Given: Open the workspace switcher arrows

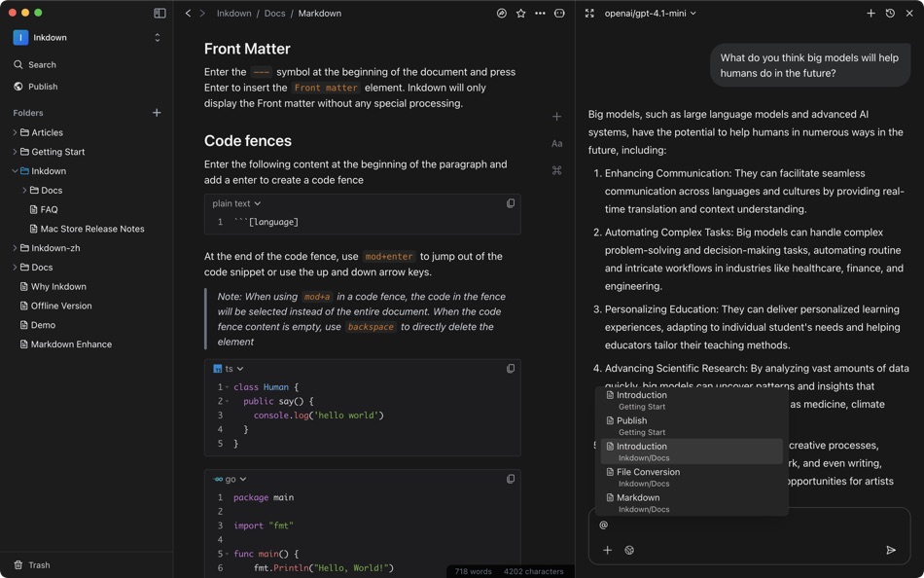Looking at the screenshot, I should [158, 38].
